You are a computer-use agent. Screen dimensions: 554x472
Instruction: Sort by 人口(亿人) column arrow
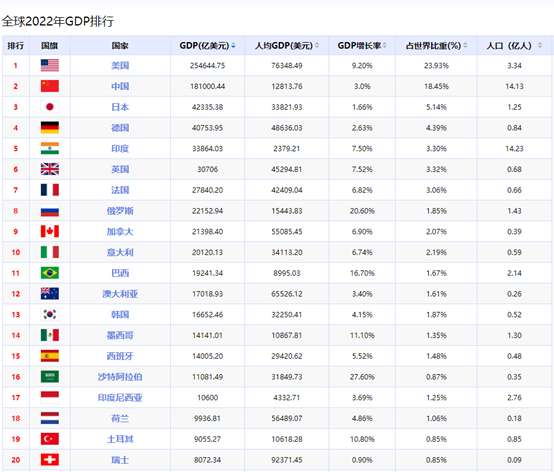pos(540,46)
